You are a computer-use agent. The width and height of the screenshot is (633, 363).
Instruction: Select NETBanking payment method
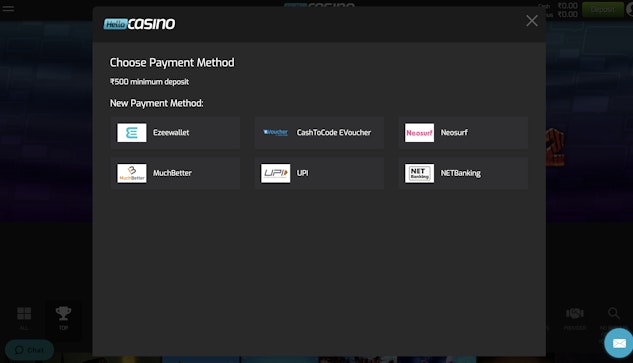point(463,173)
